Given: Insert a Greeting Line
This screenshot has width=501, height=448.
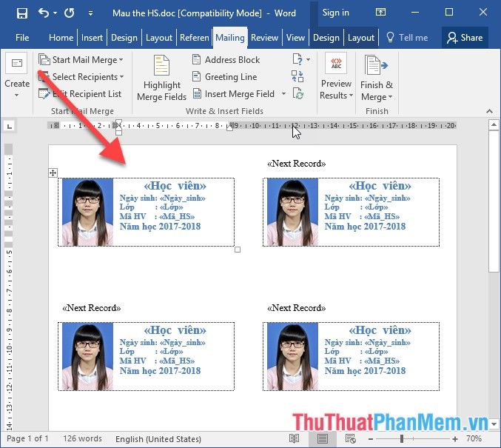Looking at the screenshot, I should tap(224, 77).
